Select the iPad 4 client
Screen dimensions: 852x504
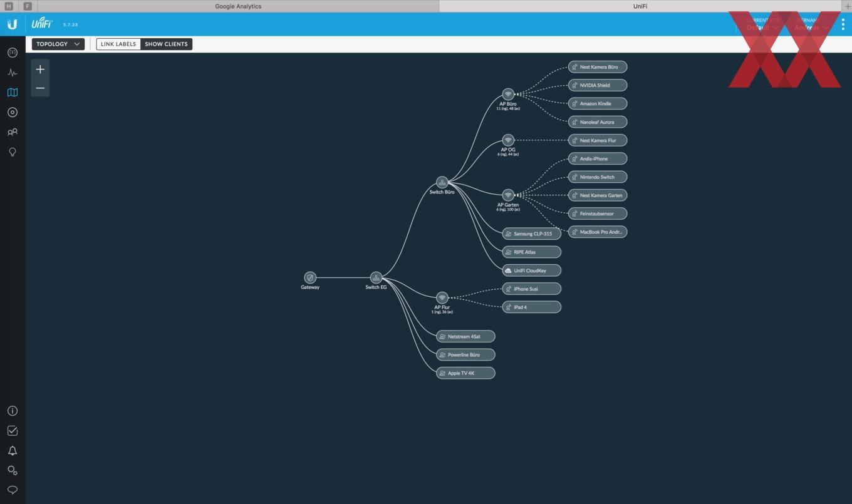coord(531,307)
